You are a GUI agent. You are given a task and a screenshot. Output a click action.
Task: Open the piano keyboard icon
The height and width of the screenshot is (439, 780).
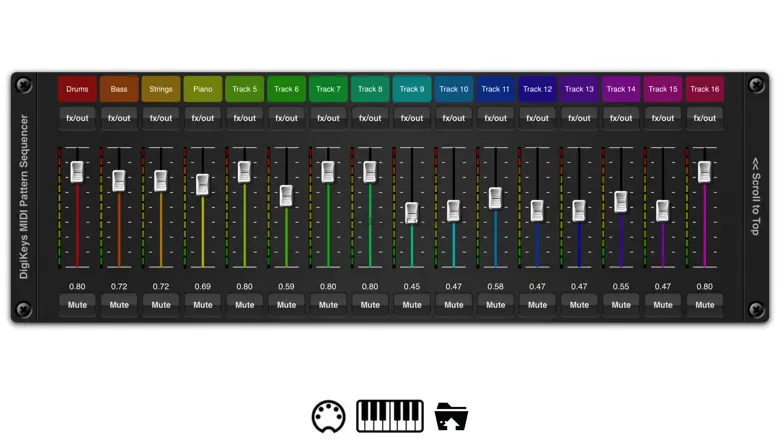390,416
